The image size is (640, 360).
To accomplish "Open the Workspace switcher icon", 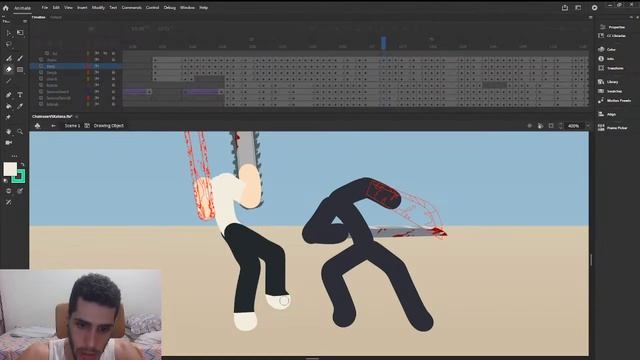I will (578, 7).
